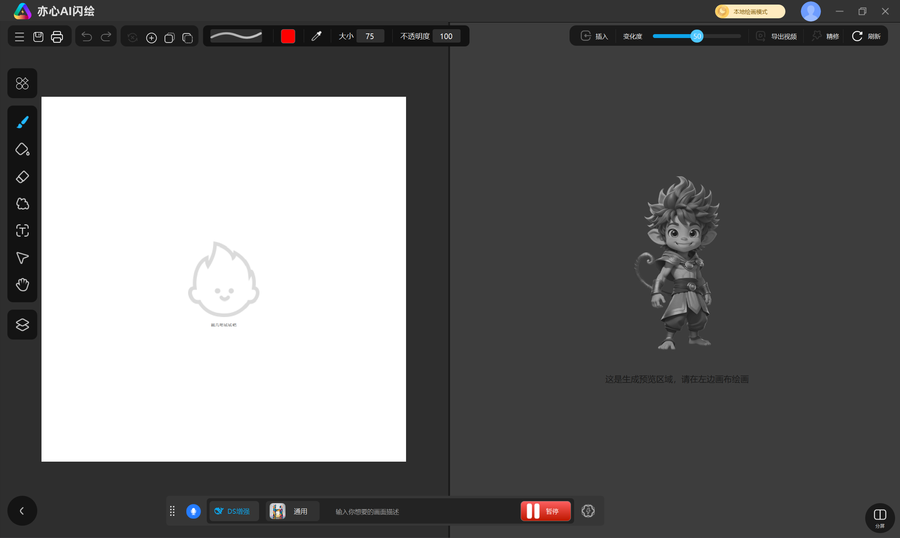The height and width of the screenshot is (538, 900).
Task: Click the 插入 insert button
Action: tap(594, 36)
